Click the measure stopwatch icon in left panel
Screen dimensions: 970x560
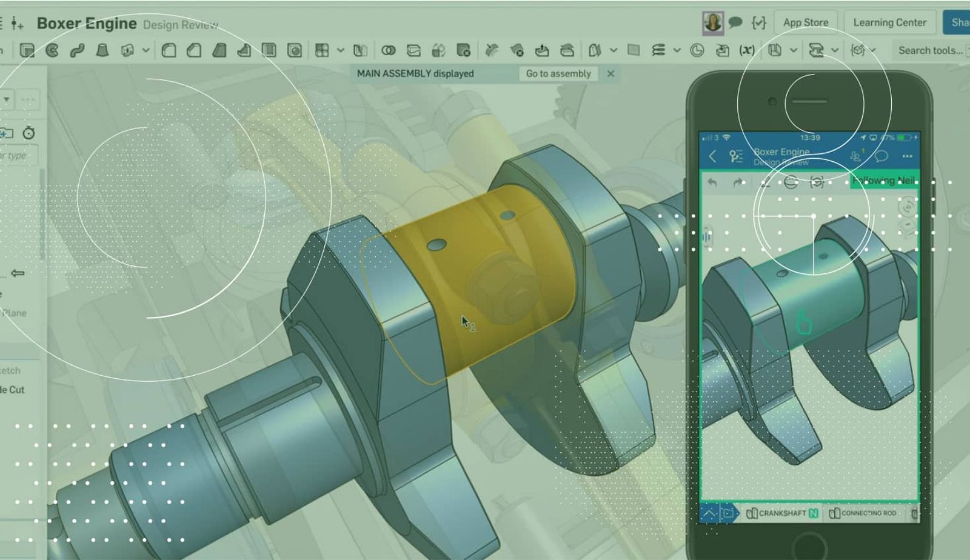click(28, 133)
